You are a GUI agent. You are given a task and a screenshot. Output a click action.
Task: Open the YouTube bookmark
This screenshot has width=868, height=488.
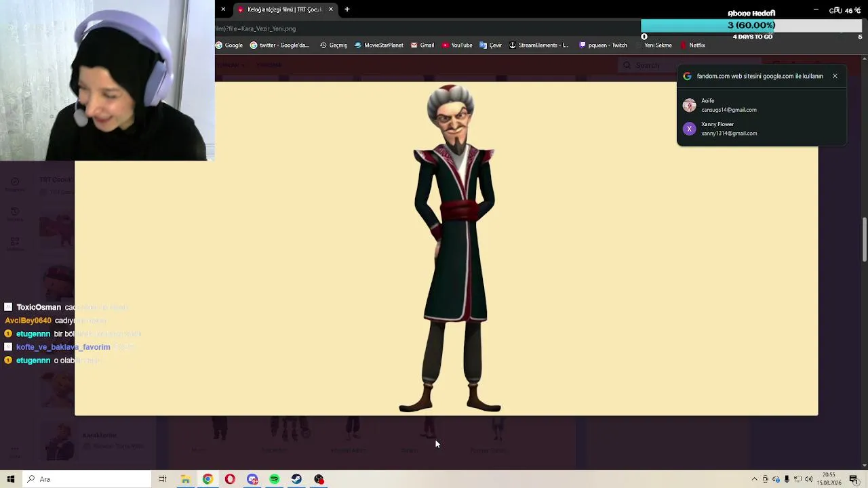[457, 45]
